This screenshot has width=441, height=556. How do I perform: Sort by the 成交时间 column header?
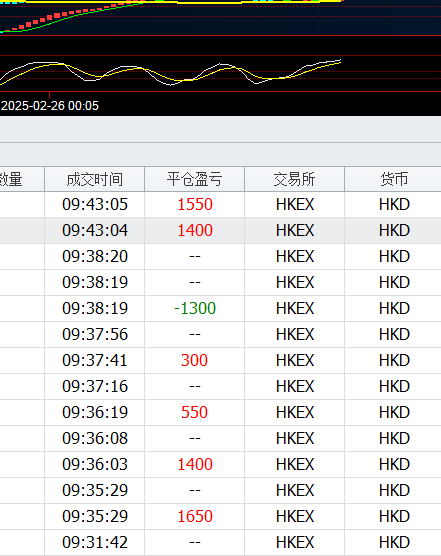tap(95, 179)
